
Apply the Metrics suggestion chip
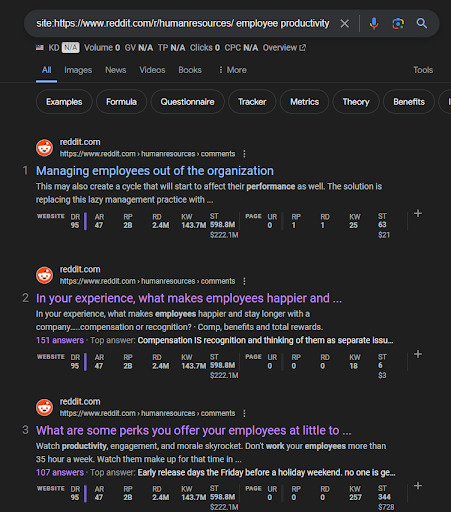tap(304, 102)
